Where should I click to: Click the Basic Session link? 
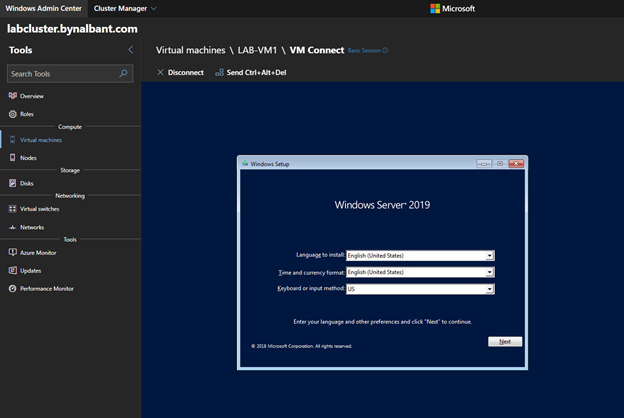click(x=364, y=50)
